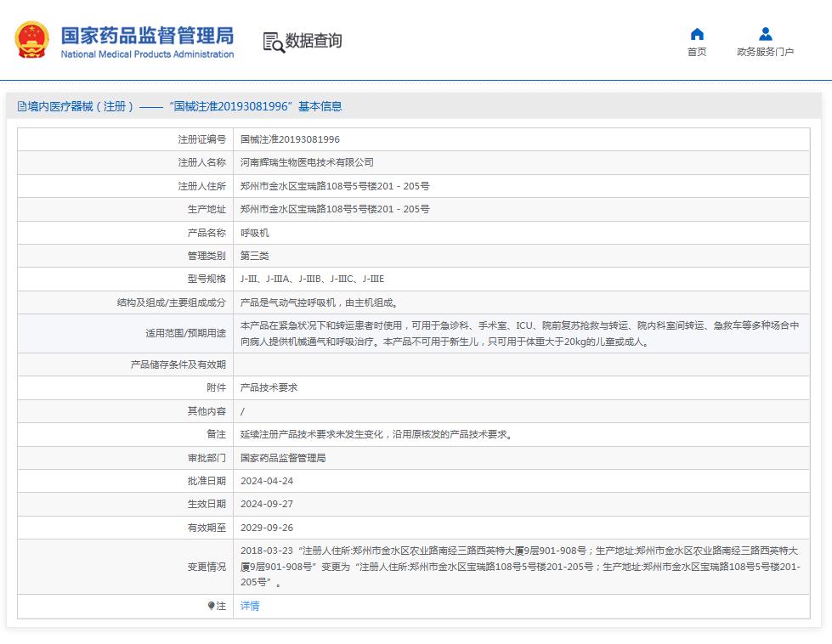Click the expiry date 2029-09-26
Image resolution: width=832 pixels, height=644 pixels.
point(267,528)
